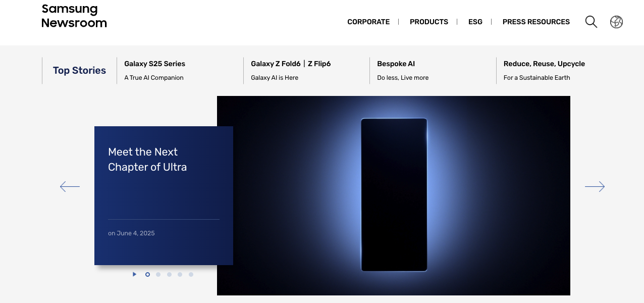
Task: Open the search icon in the header
Action: point(591,22)
